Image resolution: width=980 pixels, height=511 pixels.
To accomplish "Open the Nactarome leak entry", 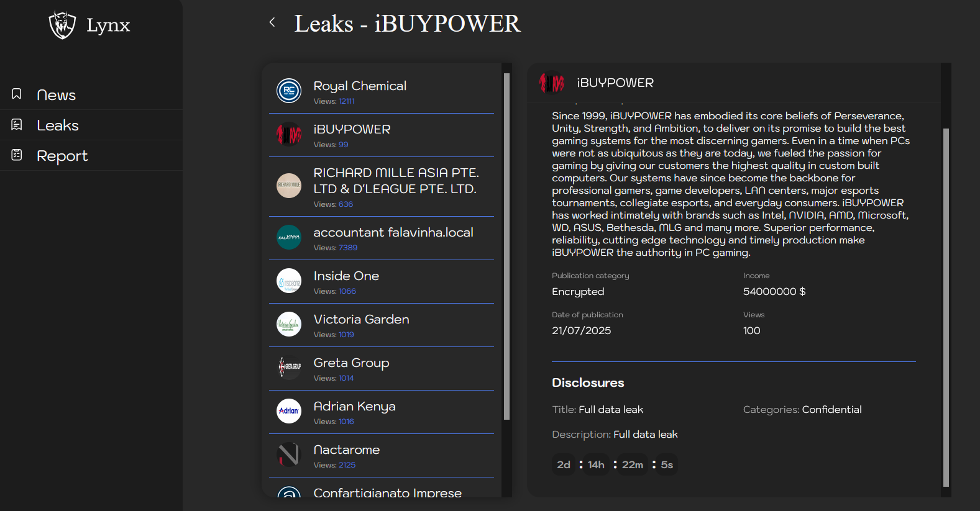I will click(382, 456).
